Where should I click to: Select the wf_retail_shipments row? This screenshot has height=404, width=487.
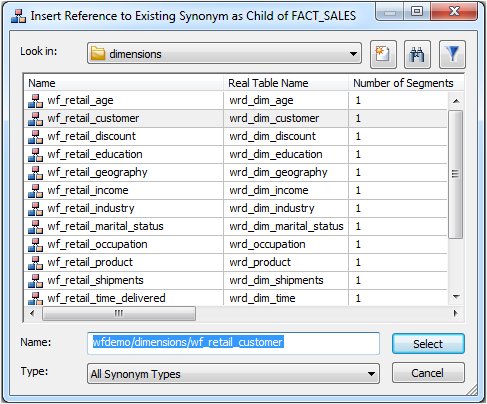click(236, 281)
